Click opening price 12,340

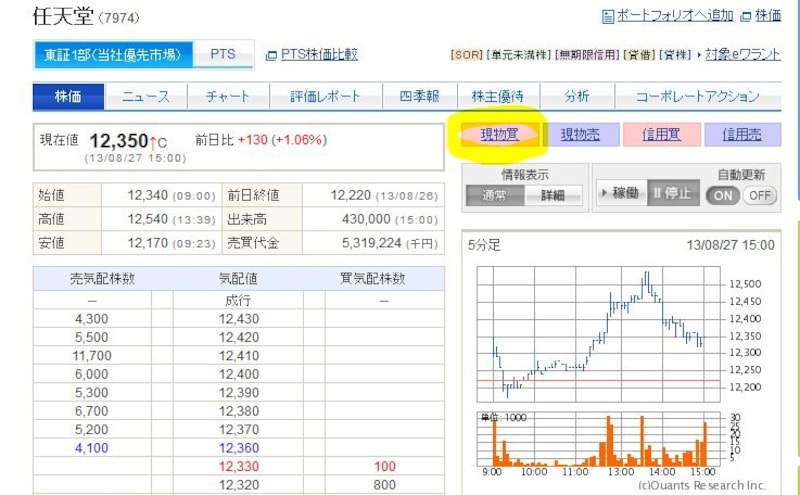(x=147, y=195)
